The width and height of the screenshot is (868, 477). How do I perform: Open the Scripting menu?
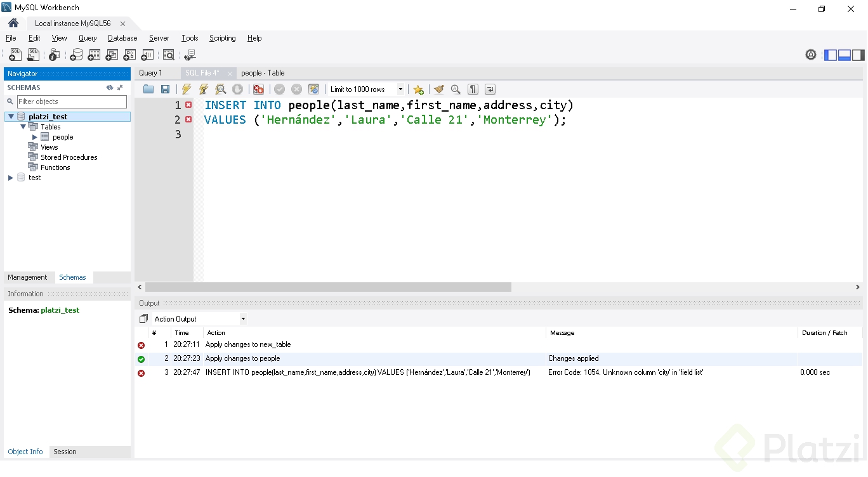[x=222, y=38]
